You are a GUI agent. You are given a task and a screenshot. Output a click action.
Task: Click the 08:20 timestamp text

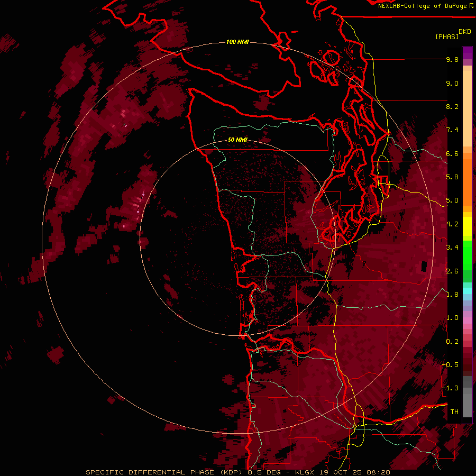378,472
